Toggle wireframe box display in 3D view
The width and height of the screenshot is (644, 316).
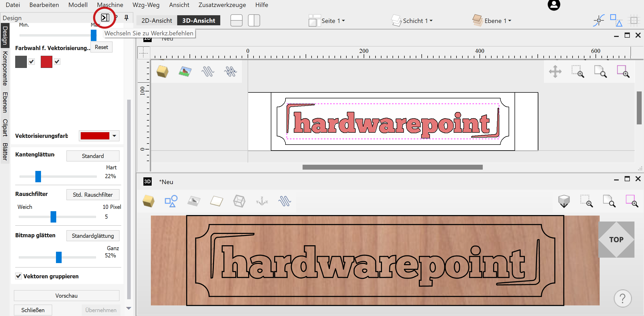239,201
